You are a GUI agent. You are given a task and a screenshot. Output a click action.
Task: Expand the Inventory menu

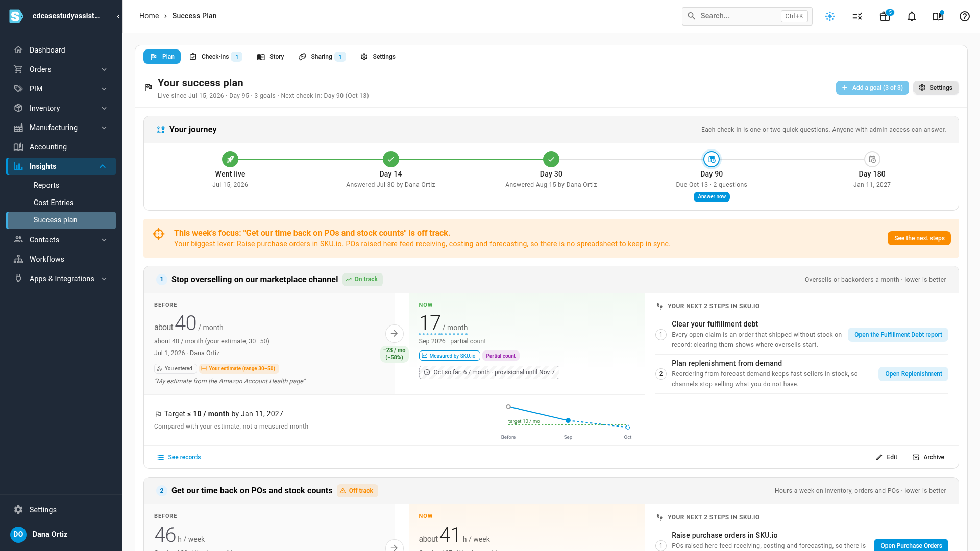pos(104,108)
